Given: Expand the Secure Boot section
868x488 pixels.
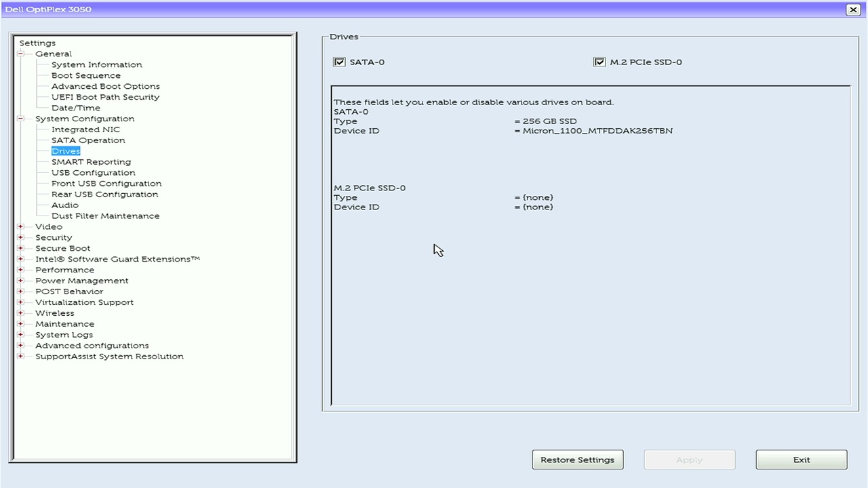Looking at the screenshot, I should pos(20,248).
